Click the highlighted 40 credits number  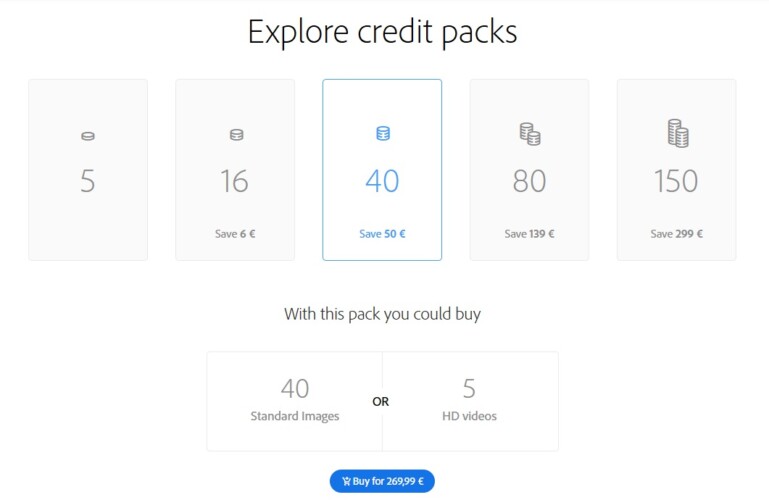(382, 181)
